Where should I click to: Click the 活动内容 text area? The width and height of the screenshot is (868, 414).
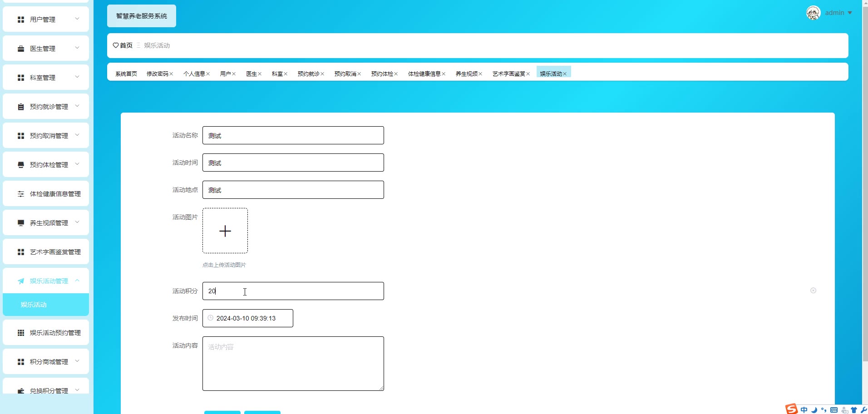[293, 364]
